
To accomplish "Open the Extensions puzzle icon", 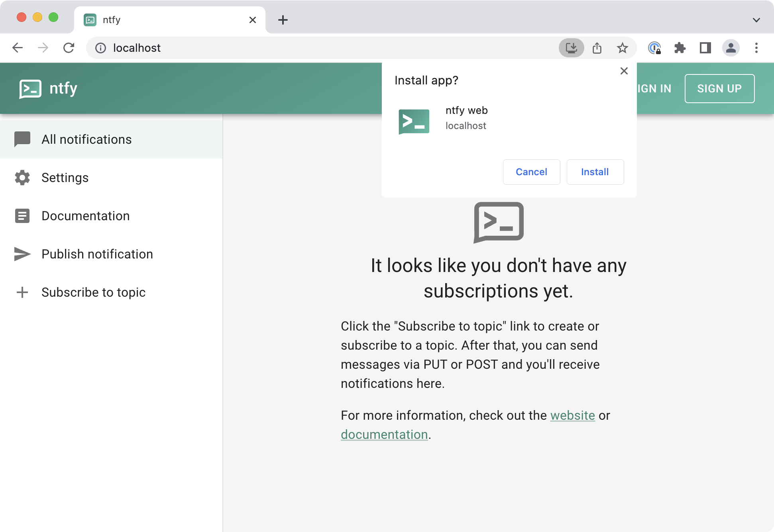I will tap(680, 48).
